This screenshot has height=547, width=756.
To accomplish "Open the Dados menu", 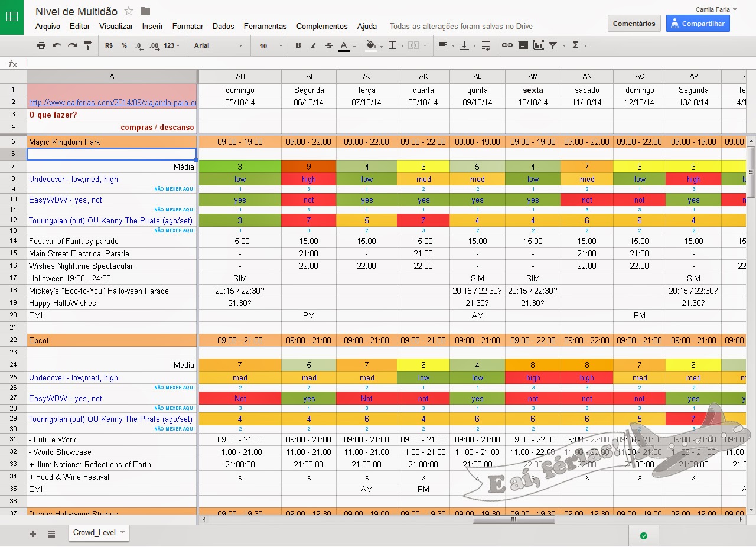I will pyautogui.click(x=223, y=26).
